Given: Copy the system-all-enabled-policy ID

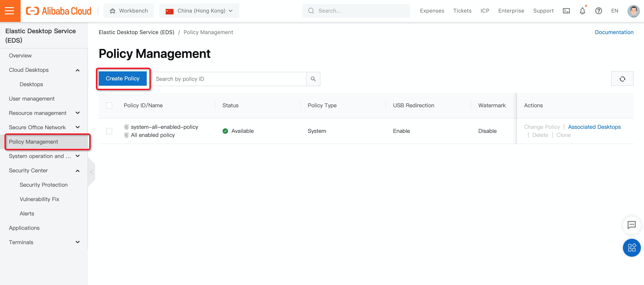Looking at the screenshot, I should (x=127, y=127).
